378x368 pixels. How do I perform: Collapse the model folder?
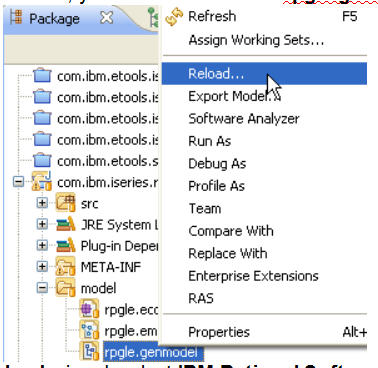pyautogui.click(x=42, y=288)
